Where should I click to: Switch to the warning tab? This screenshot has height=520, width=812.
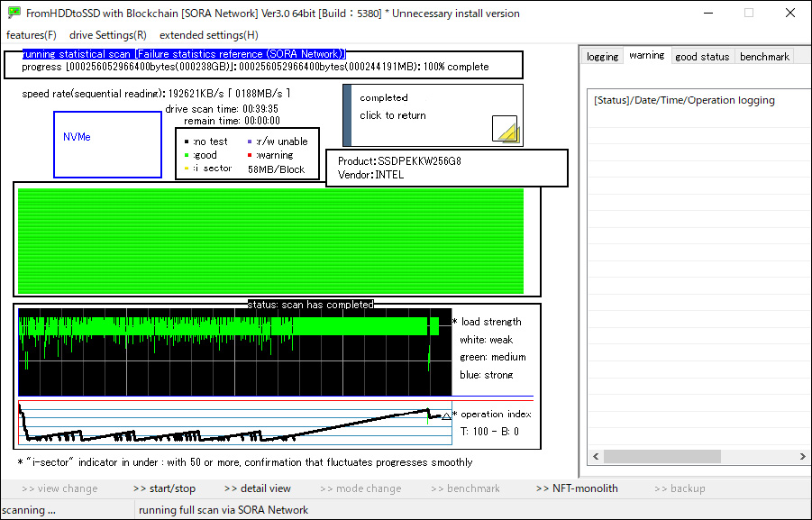(647, 55)
